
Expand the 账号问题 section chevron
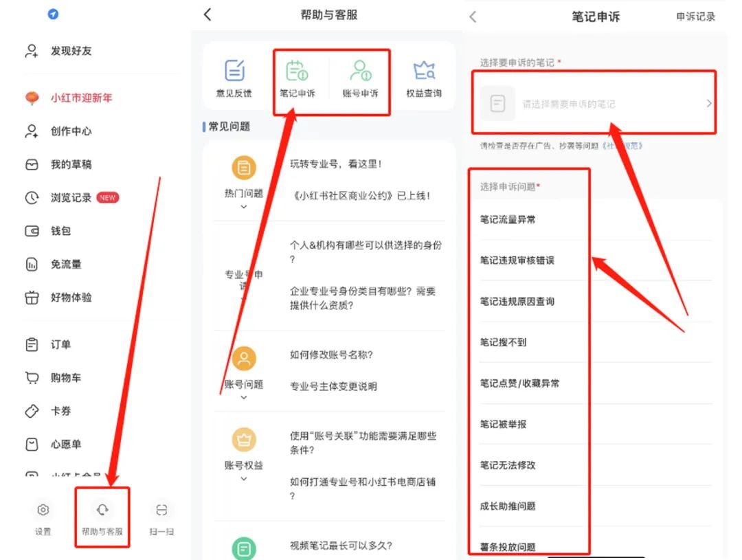[x=243, y=397]
